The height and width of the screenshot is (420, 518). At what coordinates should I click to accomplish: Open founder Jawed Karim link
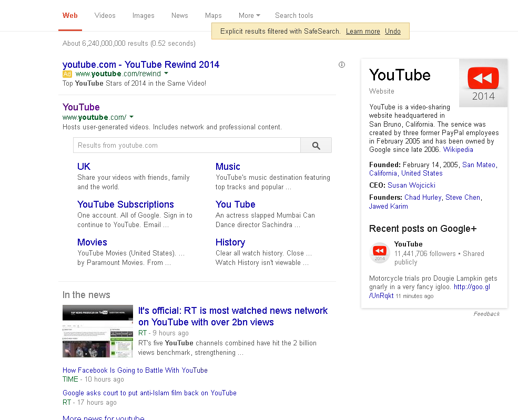[388, 207]
